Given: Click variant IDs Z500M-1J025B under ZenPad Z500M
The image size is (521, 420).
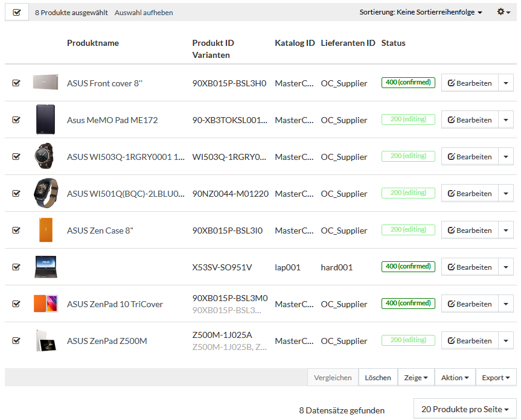Looking at the screenshot, I should [x=229, y=347].
